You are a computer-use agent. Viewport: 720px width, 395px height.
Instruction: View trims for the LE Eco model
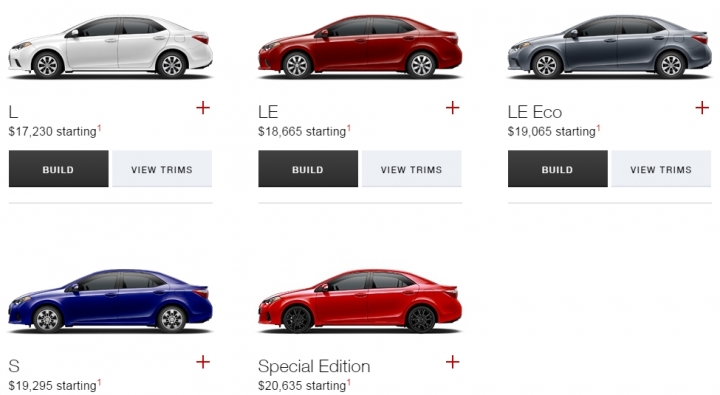click(661, 169)
